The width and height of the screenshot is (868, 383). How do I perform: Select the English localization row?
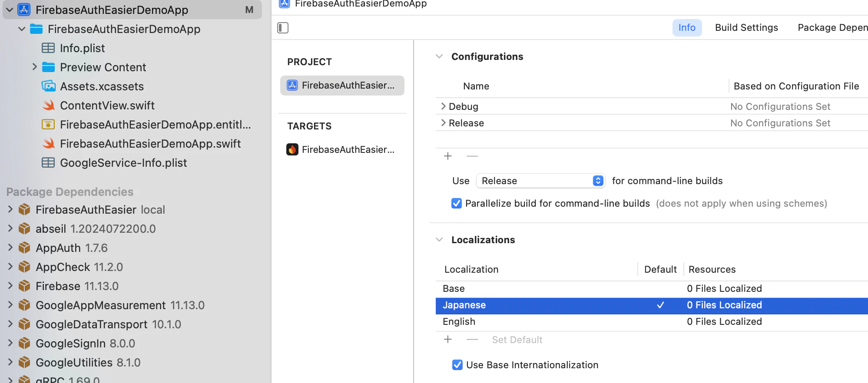tap(652, 322)
